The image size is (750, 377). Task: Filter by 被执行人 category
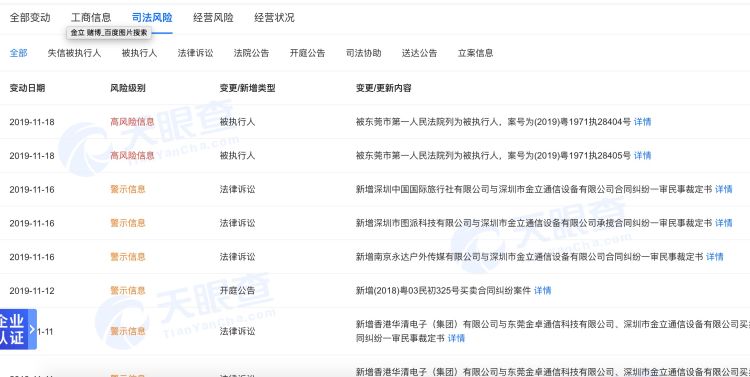tap(139, 53)
